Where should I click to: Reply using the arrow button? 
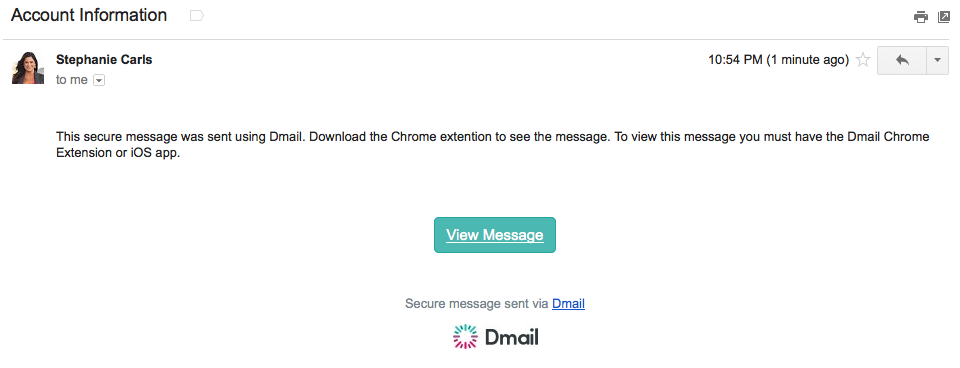point(902,61)
